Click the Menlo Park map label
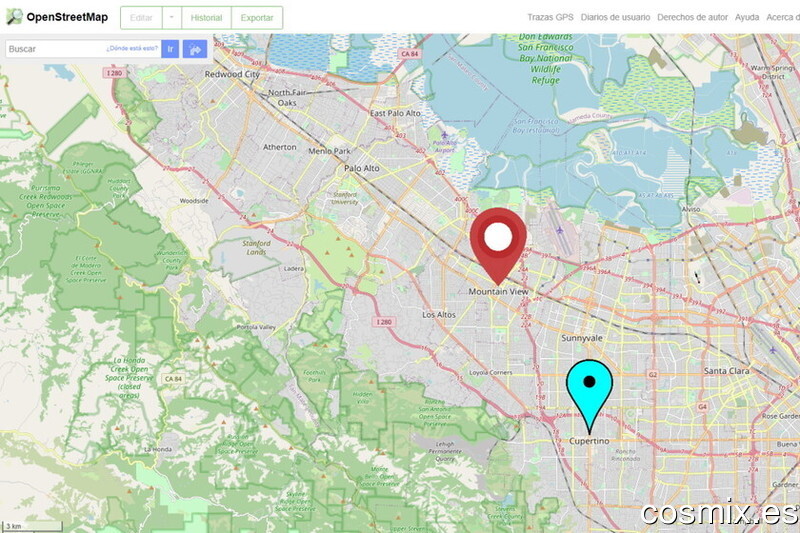Viewport: 800px width, 533px height. click(x=330, y=151)
